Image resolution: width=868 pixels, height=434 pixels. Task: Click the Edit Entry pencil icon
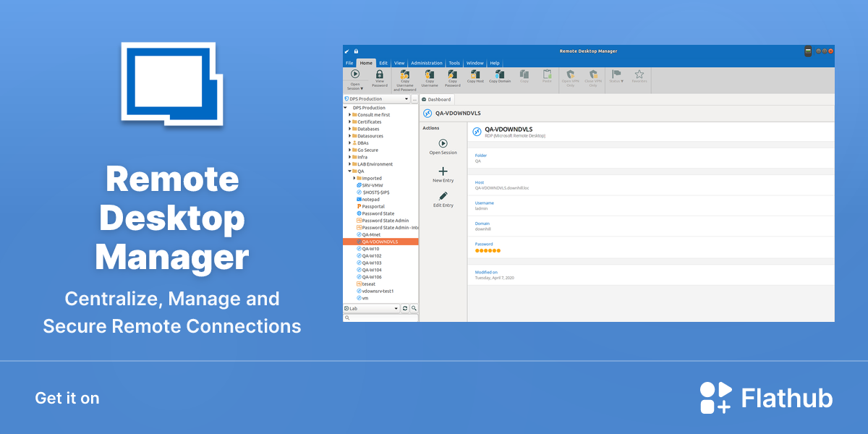pos(443,196)
